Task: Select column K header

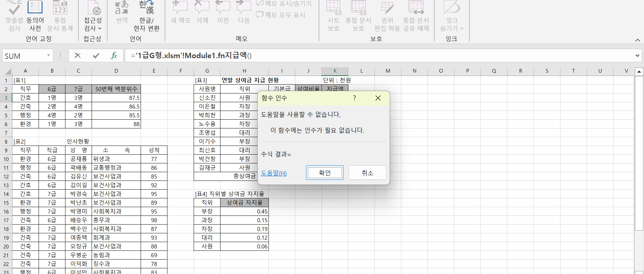Action: (x=335, y=71)
